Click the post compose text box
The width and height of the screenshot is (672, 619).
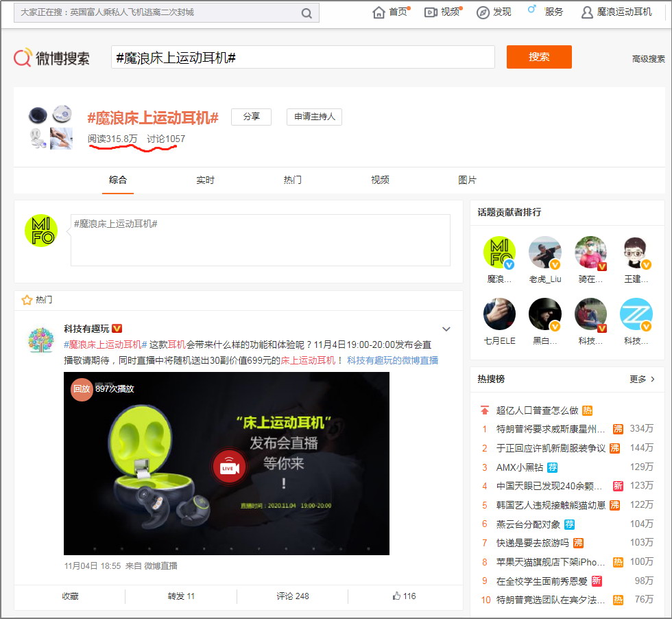click(261, 240)
